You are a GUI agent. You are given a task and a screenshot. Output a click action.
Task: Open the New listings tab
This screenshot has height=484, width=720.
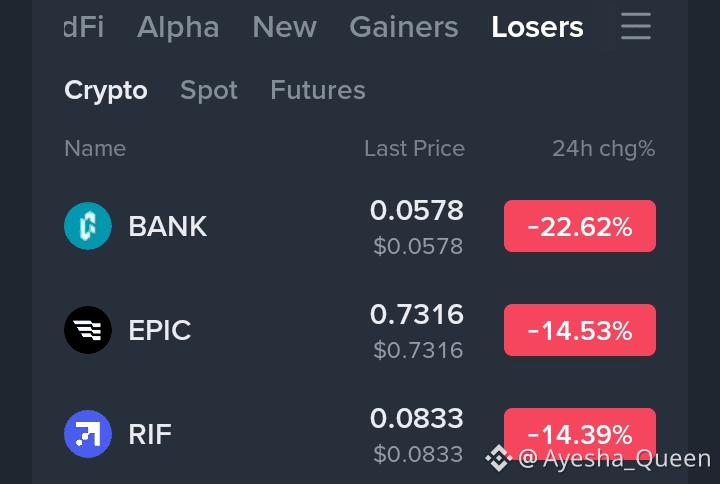pyautogui.click(x=285, y=27)
